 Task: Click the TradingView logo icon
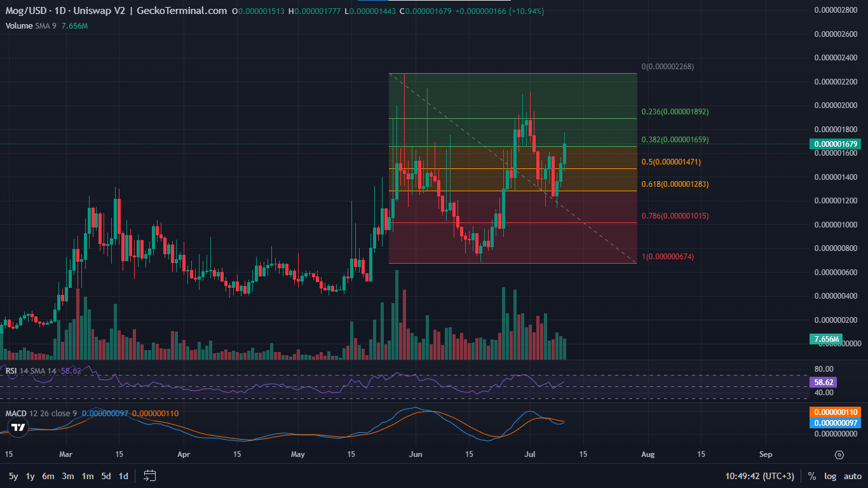19,428
